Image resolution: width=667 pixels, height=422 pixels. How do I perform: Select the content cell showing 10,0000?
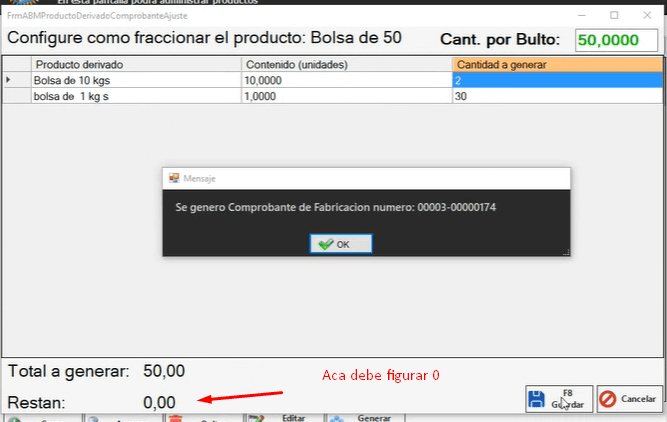click(346, 80)
